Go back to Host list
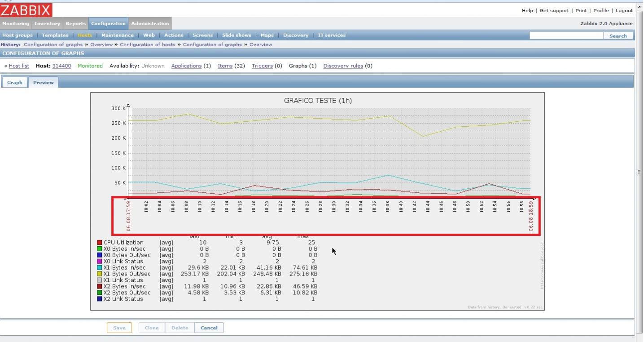This screenshot has height=342, width=644. coord(19,66)
